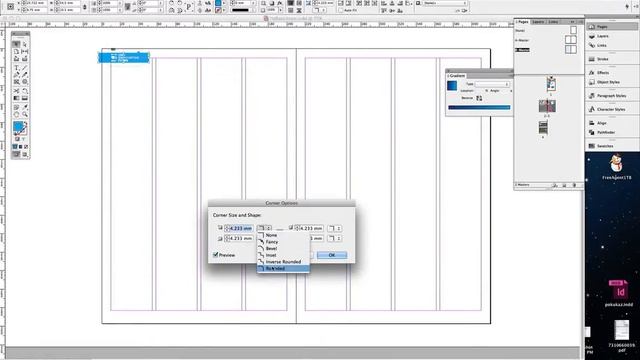
Task: Click the blue Fill color swatch
Action: (x=18, y=127)
